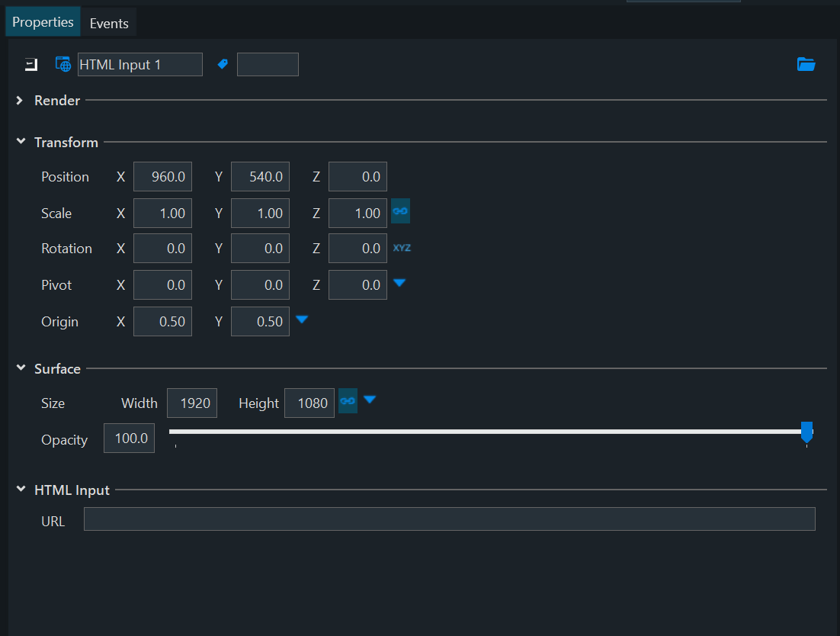This screenshot has width=840, height=636.
Task: Toggle the Scale link chain lock
Action: click(400, 211)
